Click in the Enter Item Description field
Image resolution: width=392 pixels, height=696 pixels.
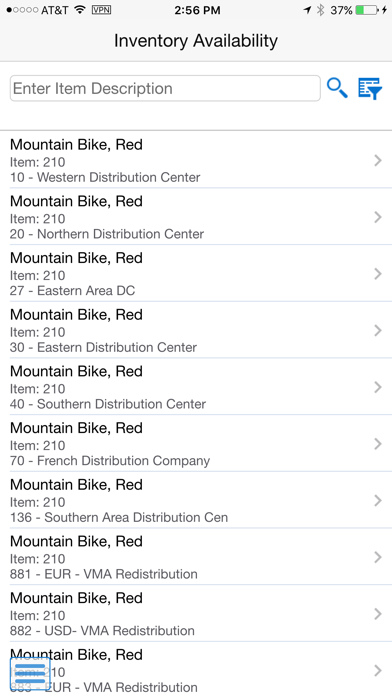tap(165, 88)
